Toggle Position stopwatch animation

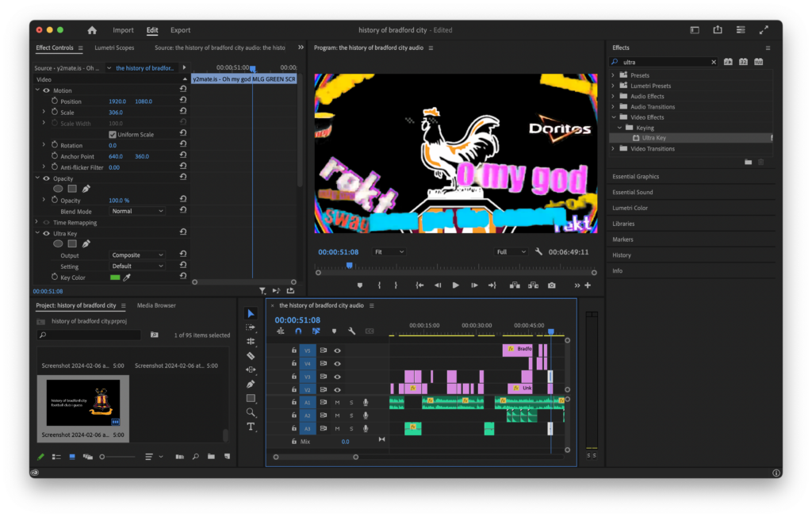click(55, 101)
